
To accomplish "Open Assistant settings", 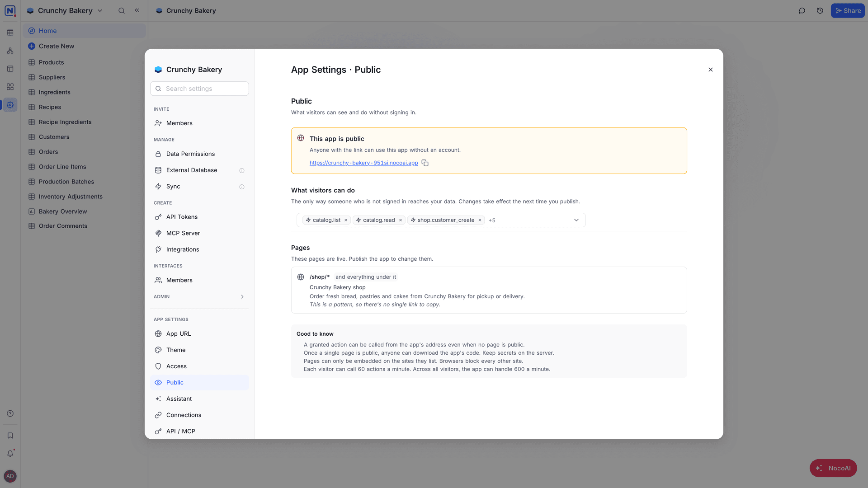I will click(199, 399).
